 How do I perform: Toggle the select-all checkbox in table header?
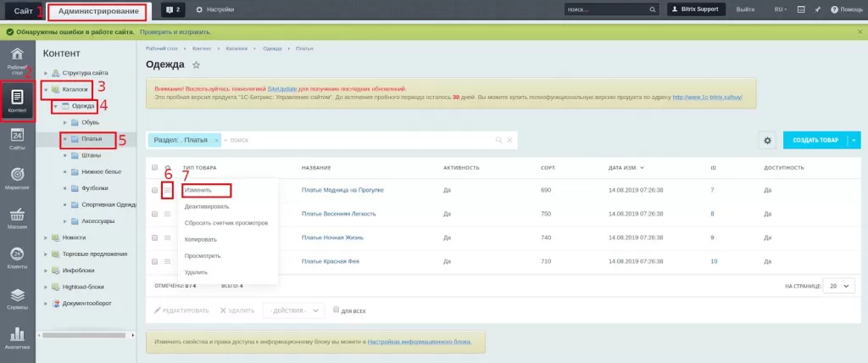(x=154, y=168)
